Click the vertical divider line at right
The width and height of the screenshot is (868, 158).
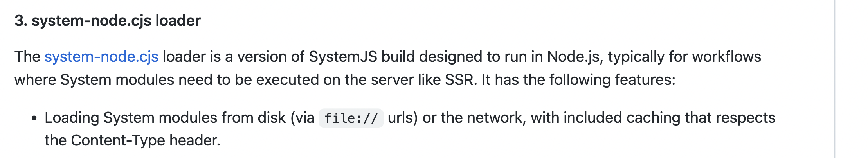click(835, 79)
